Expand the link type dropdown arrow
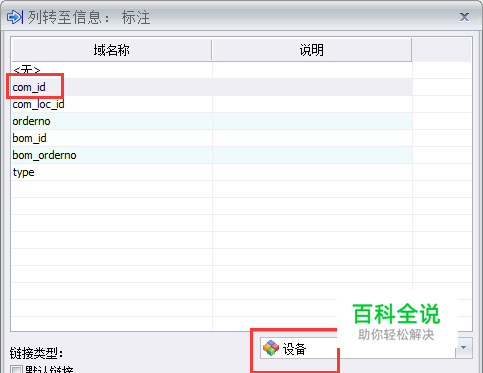Image resolution: width=483 pixels, height=373 pixels. click(464, 348)
